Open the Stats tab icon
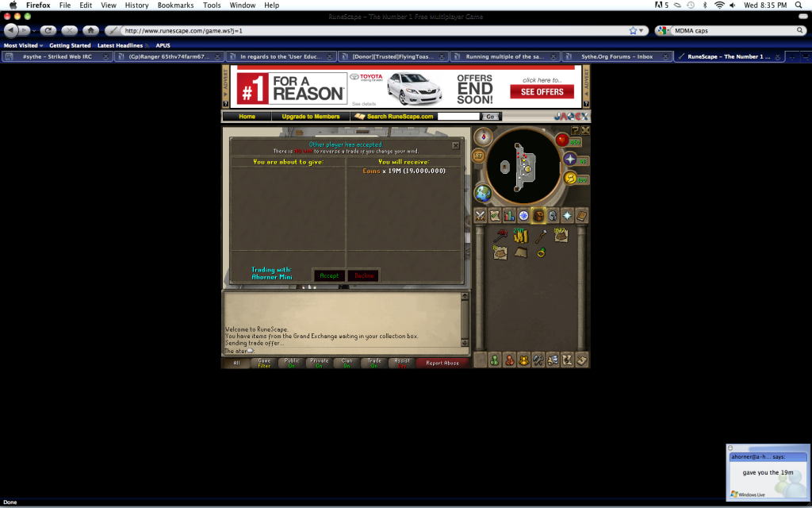Viewport: 812px width, 508px height. [509, 216]
